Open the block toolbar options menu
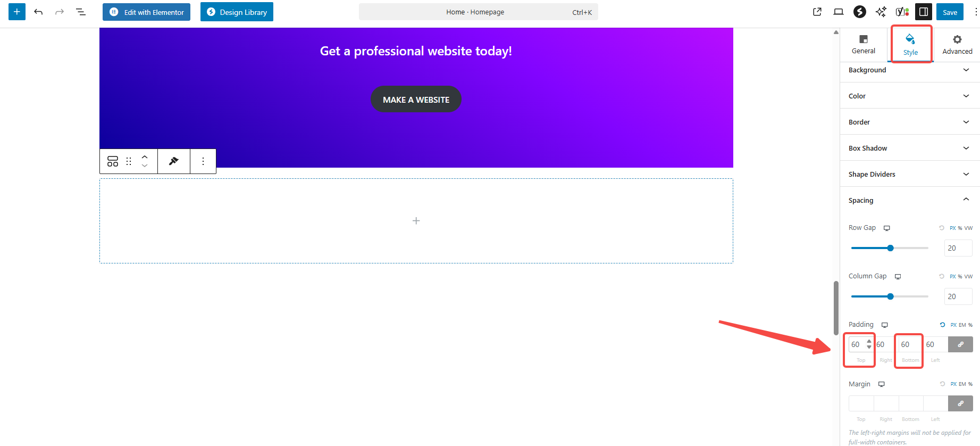The width and height of the screenshot is (980, 446). click(203, 161)
